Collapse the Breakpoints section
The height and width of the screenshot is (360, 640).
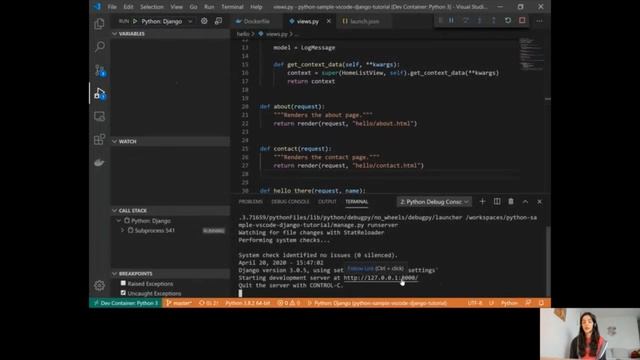(x=114, y=273)
